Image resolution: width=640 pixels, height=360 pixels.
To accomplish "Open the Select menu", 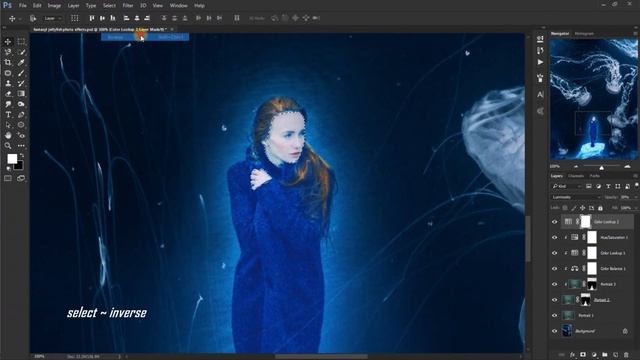I will pyautogui.click(x=109, y=6).
